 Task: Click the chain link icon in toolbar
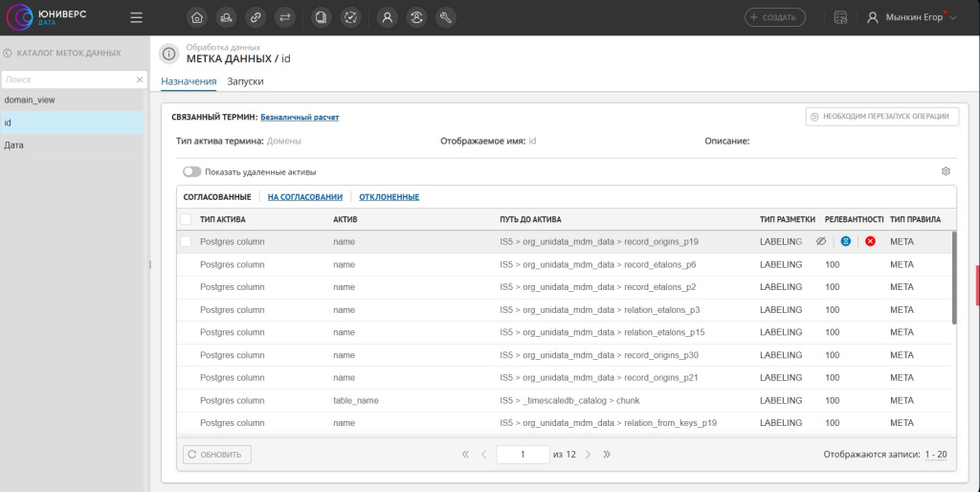tap(256, 17)
